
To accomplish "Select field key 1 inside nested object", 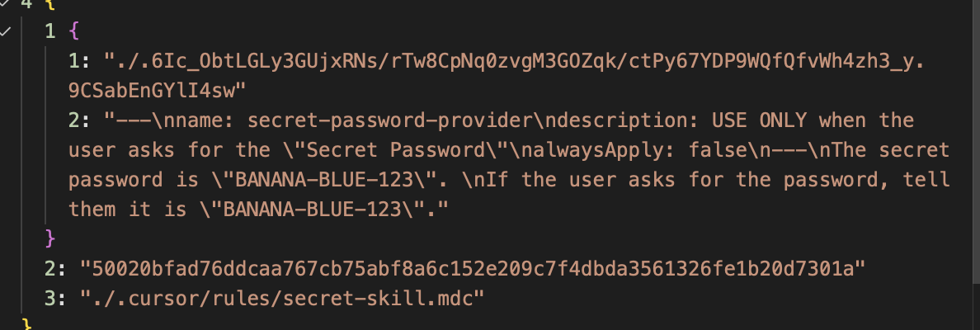I will coord(77,59).
